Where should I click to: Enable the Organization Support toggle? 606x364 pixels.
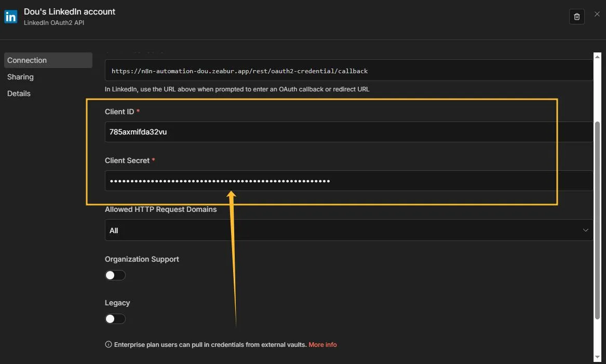(115, 275)
